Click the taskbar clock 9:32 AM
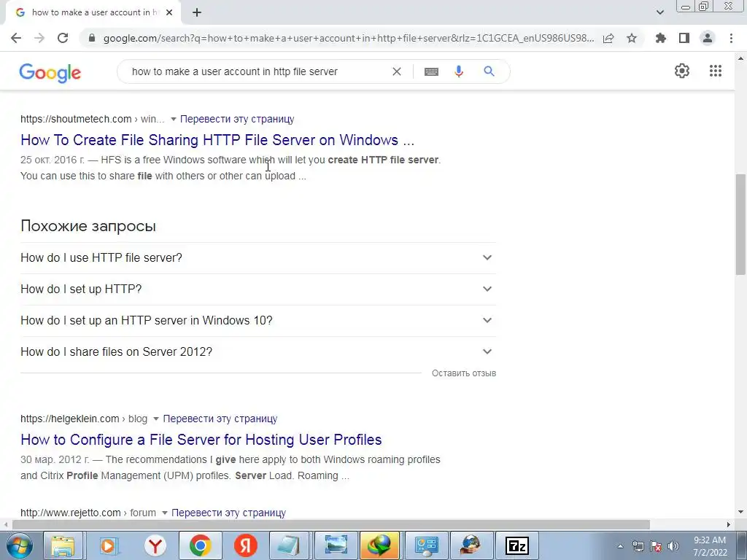 point(709,546)
